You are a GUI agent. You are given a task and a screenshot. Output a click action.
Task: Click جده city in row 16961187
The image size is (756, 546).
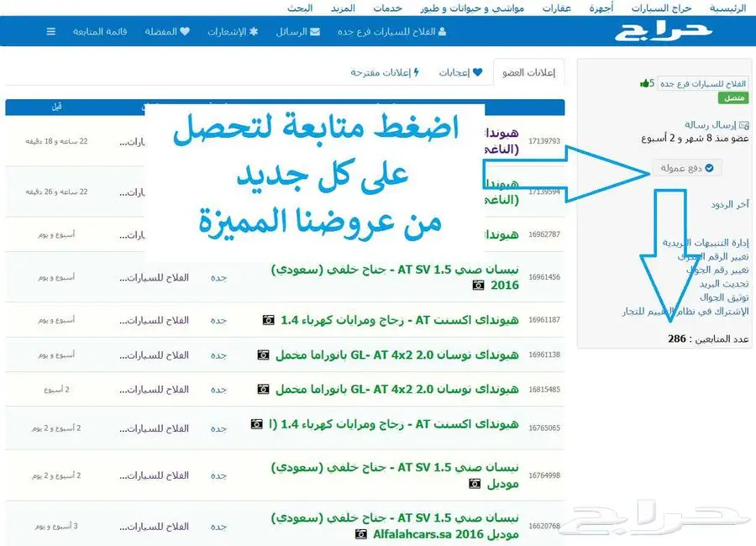[218, 320]
